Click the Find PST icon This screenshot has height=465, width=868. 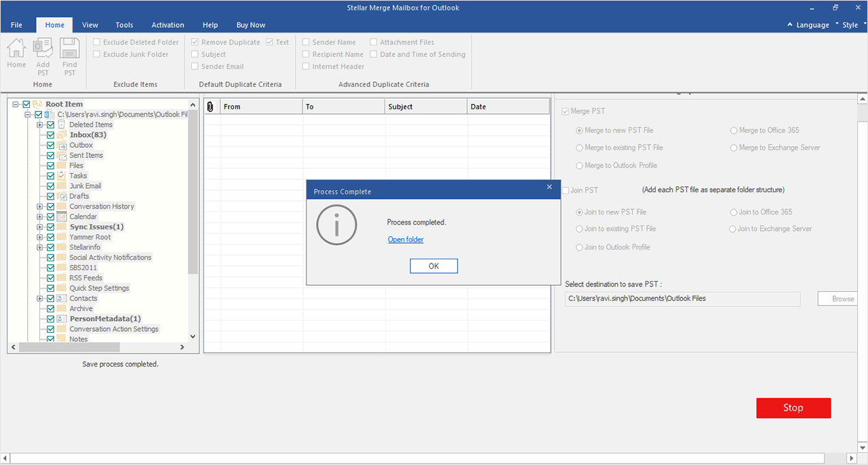coord(69,49)
